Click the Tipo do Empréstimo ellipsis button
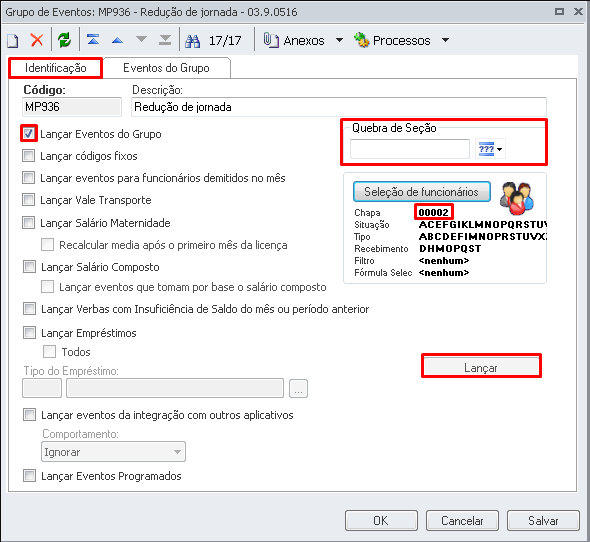Viewport: 590px width, 542px height. [298, 388]
